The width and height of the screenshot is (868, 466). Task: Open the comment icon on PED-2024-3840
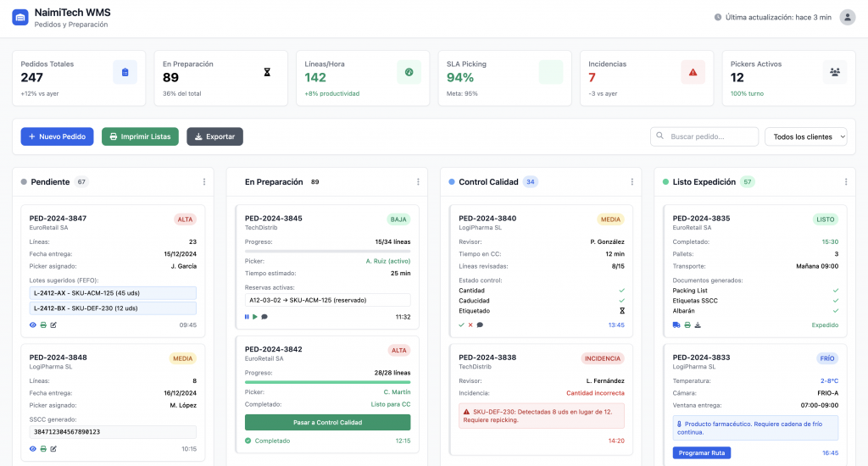click(480, 325)
